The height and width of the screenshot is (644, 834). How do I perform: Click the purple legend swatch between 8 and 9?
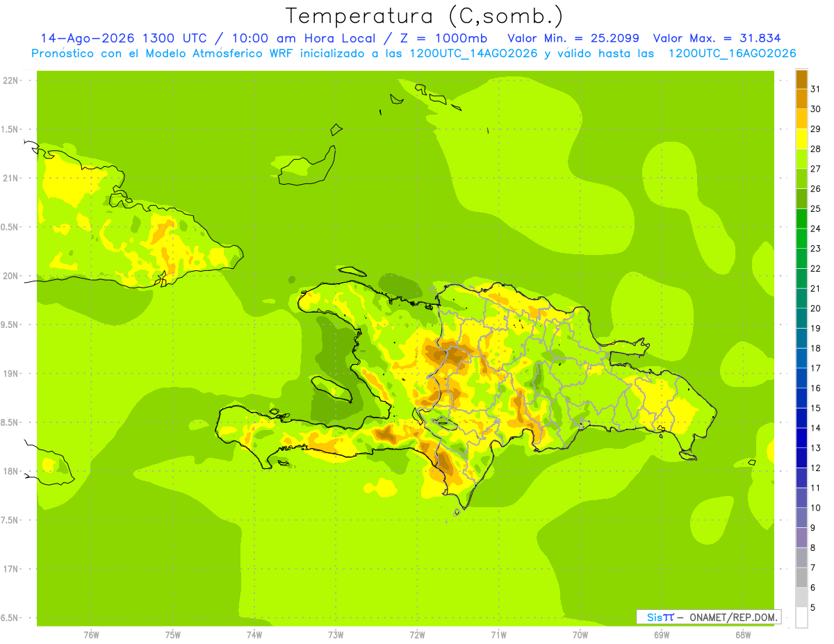pyautogui.click(x=801, y=537)
